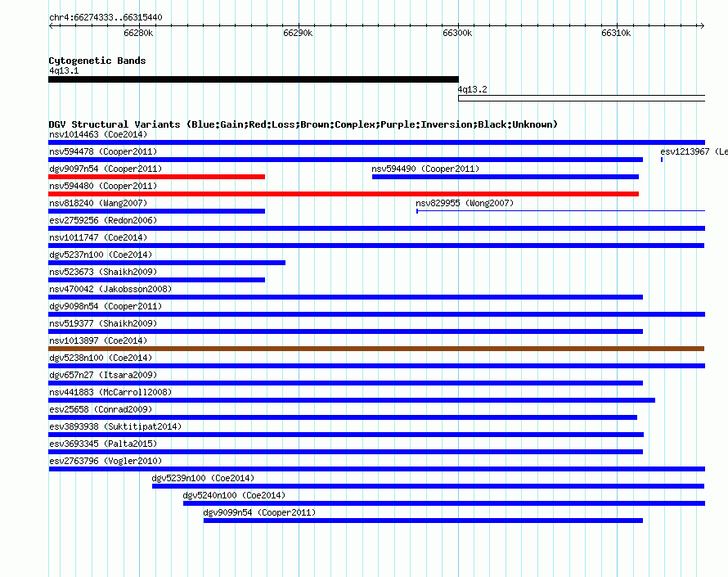
Task: Select the blue nsv523673 gain bar
Action: 156,280
